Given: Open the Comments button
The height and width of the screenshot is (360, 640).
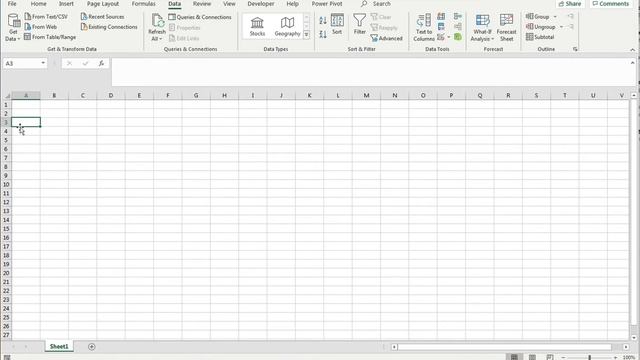Looking at the screenshot, I should coord(611,4).
